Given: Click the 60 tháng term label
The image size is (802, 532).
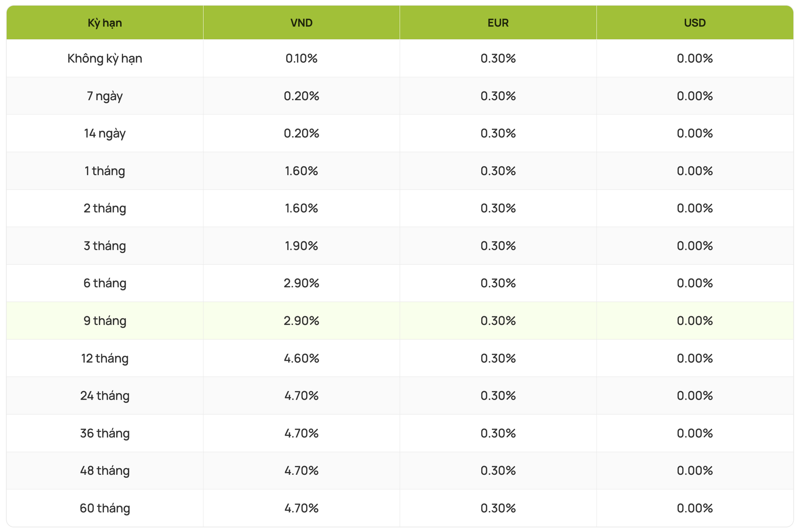Looking at the screenshot, I should [105, 508].
